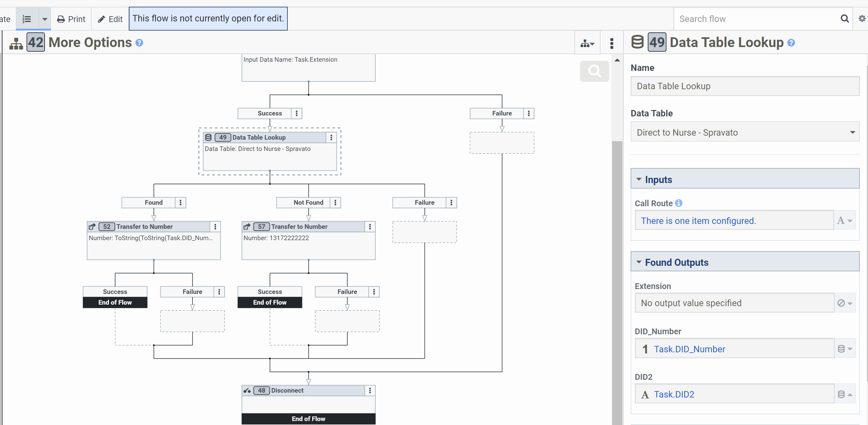
Task: Click the Extension output value field
Action: pos(735,303)
